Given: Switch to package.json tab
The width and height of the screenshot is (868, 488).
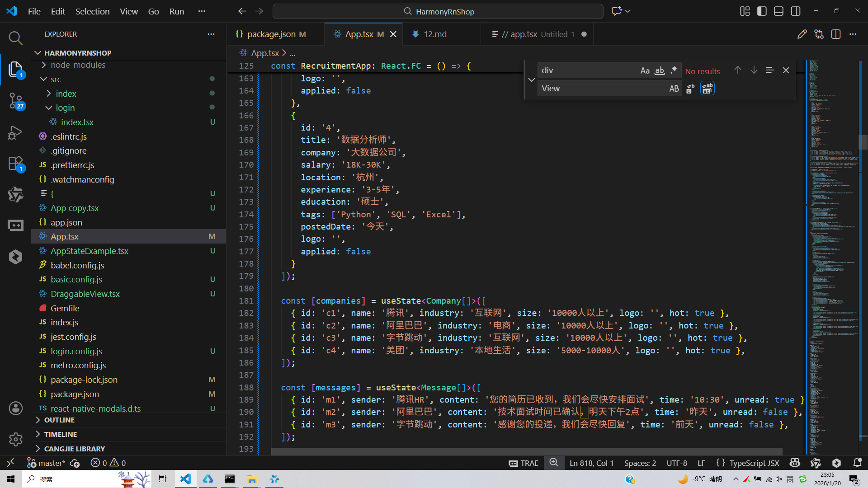Looking at the screenshot, I should (x=271, y=34).
